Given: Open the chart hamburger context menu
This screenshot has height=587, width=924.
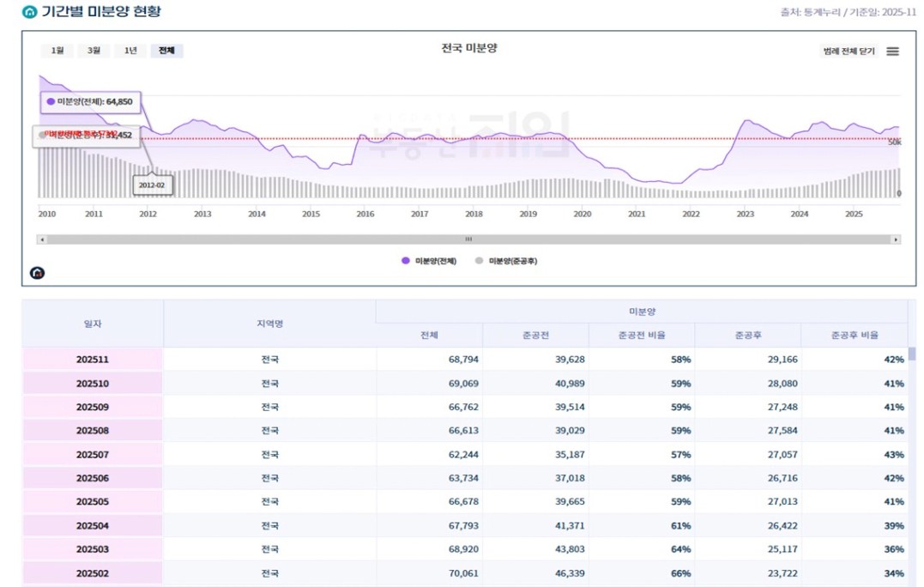Looking at the screenshot, I should click(x=892, y=51).
